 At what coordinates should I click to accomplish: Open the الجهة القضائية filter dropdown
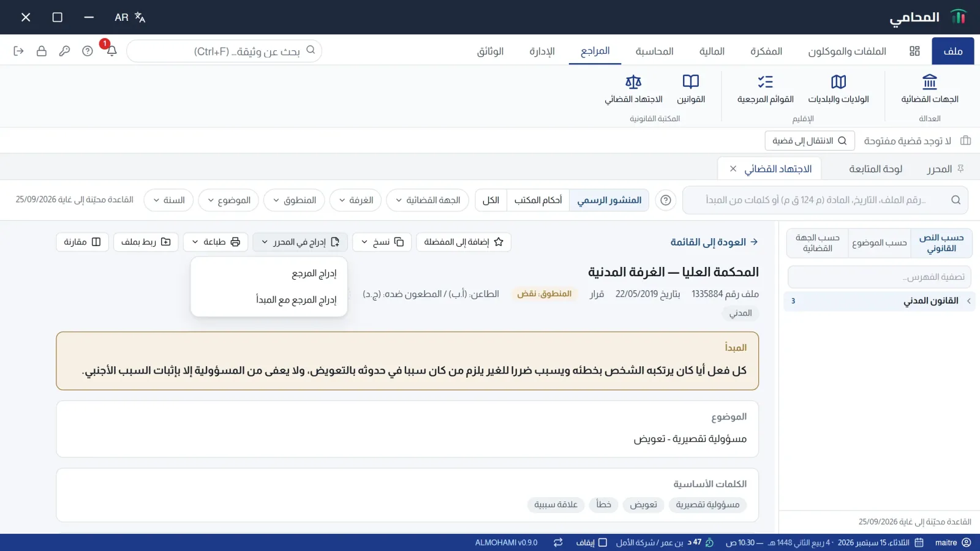(x=428, y=200)
